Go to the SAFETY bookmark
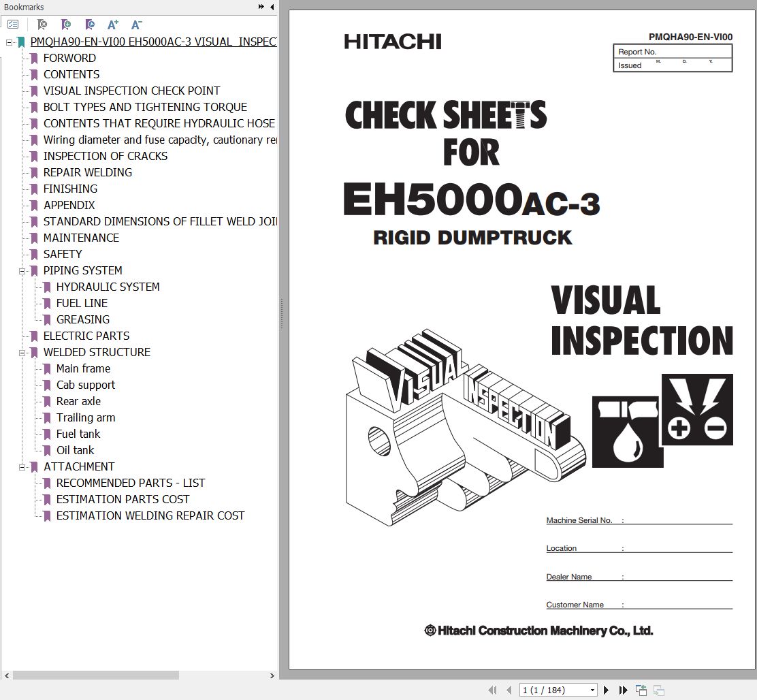The image size is (757, 700). click(63, 255)
